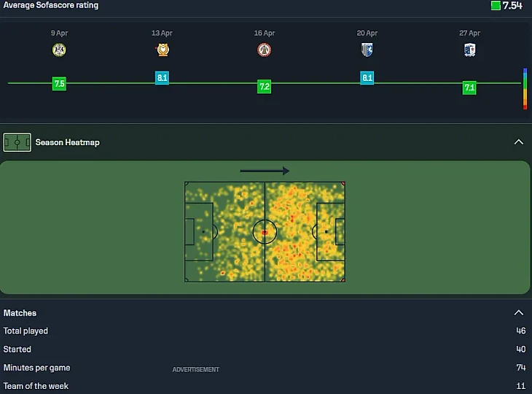Screen dimensions: 532x394
Task: Collapse the Matches section chevron
Action: point(518,313)
